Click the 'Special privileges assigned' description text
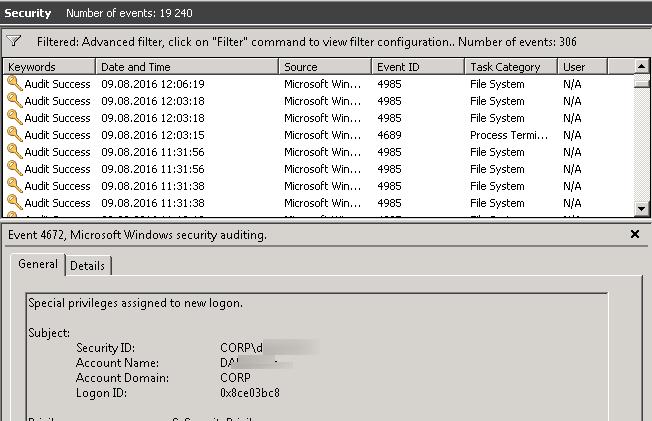This screenshot has height=421, width=652. tap(135, 302)
